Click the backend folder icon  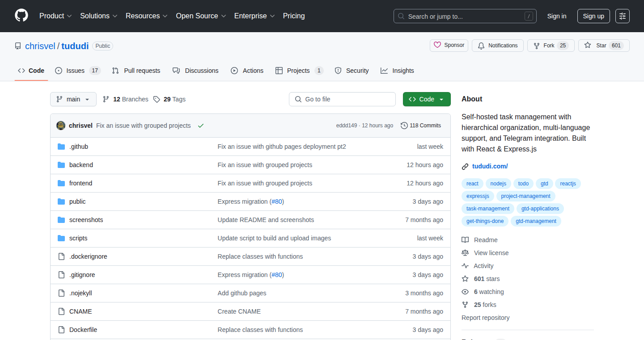(61, 165)
